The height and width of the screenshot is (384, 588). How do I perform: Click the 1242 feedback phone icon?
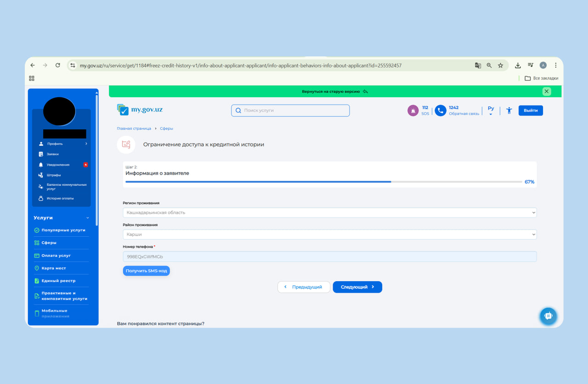pos(441,111)
